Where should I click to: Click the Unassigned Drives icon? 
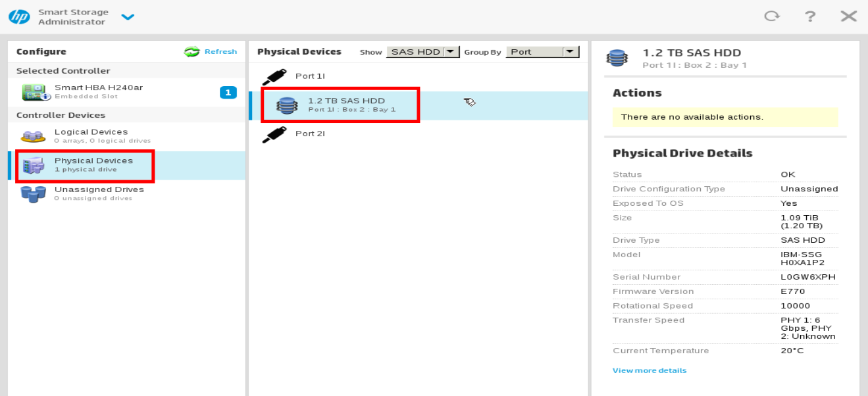click(33, 194)
